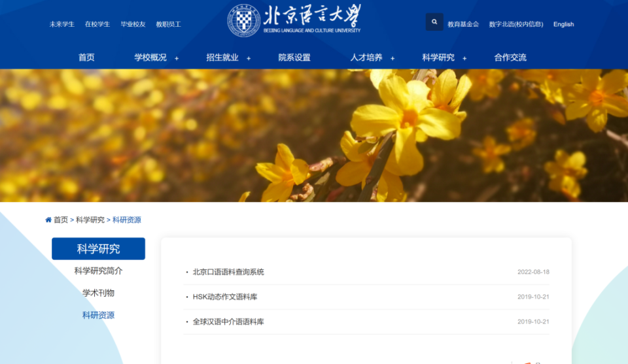Open 招生就业 menu item
This screenshot has height=364, width=628.
(x=222, y=58)
